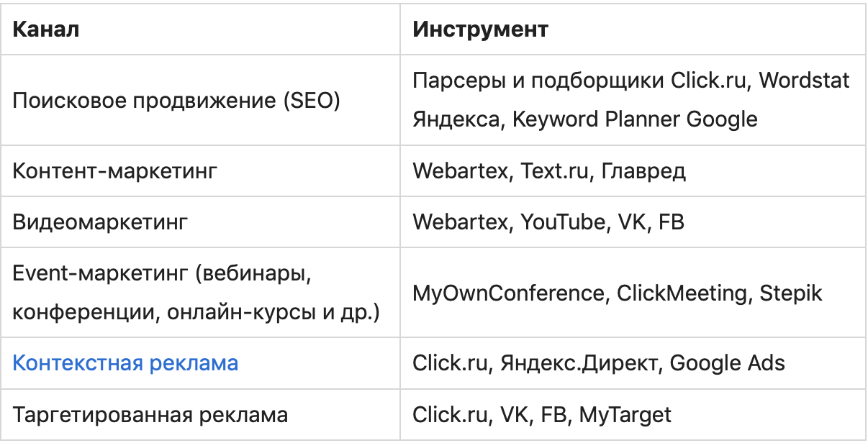Image resolution: width=868 pixels, height=443 pixels.
Task: Click the ClickMeeting tool name
Action: (682, 293)
